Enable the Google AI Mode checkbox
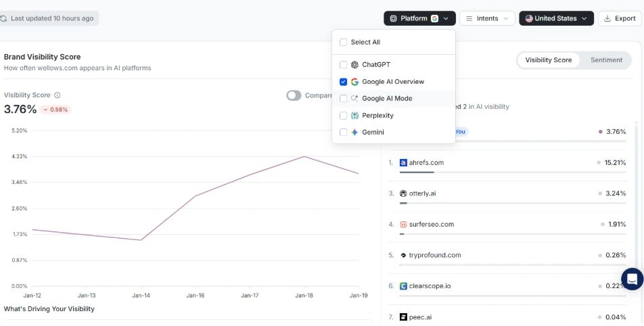 coord(344,99)
